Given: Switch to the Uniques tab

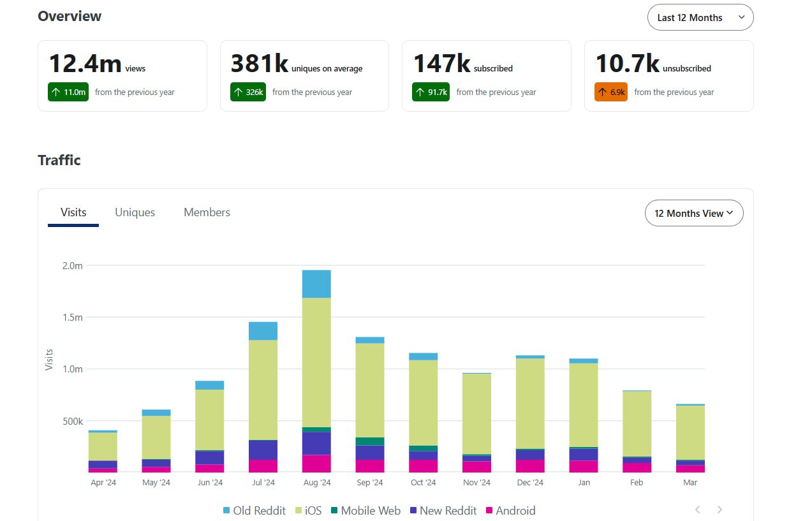Looking at the screenshot, I should pyautogui.click(x=135, y=212).
